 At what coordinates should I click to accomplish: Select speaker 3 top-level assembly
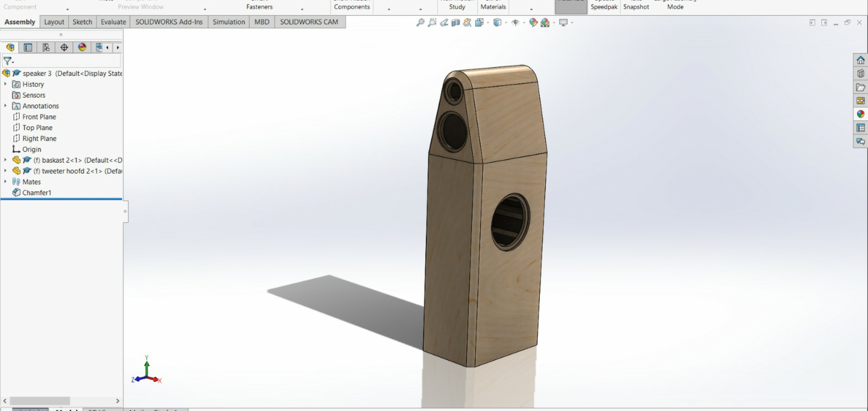pos(62,73)
